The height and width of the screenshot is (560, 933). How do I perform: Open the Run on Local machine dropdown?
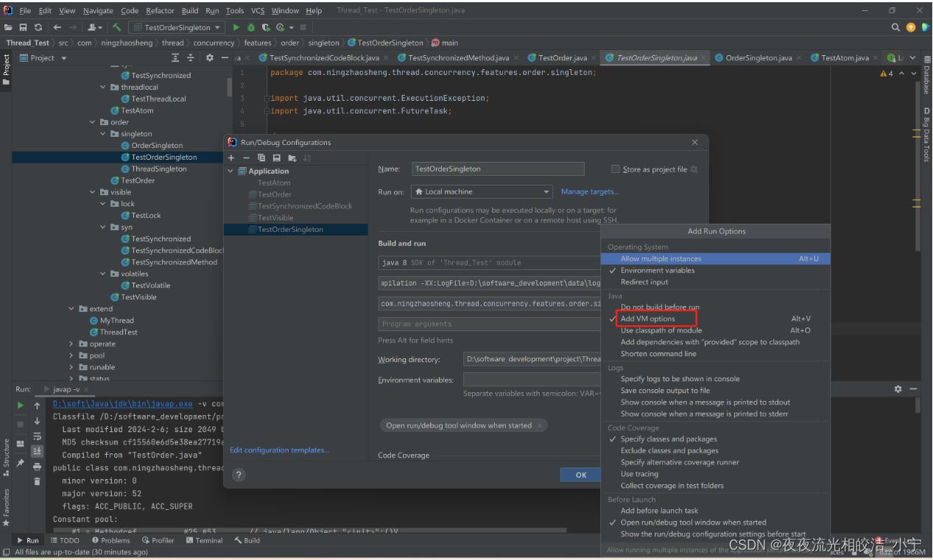[x=482, y=192]
